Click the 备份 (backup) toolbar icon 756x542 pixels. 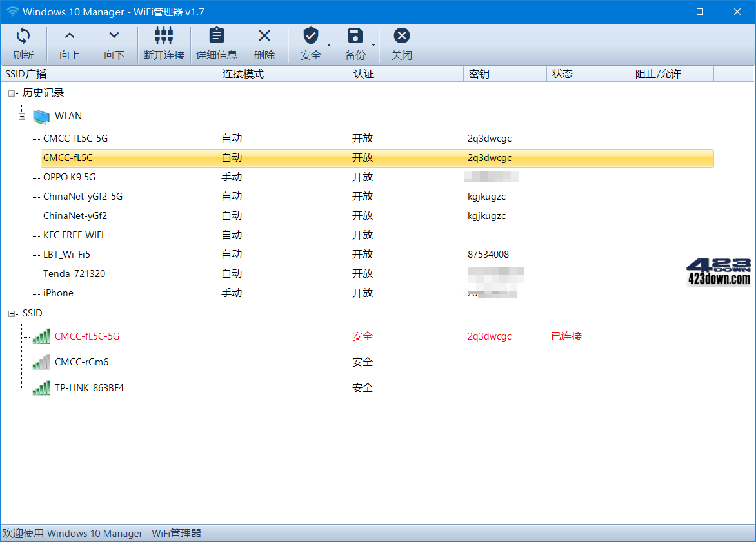click(355, 36)
